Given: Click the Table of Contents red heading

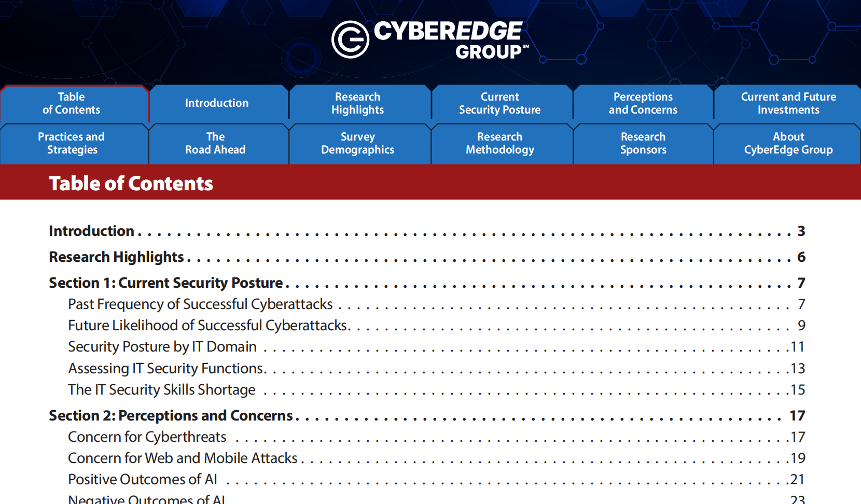Looking at the screenshot, I should coord(131,184).
